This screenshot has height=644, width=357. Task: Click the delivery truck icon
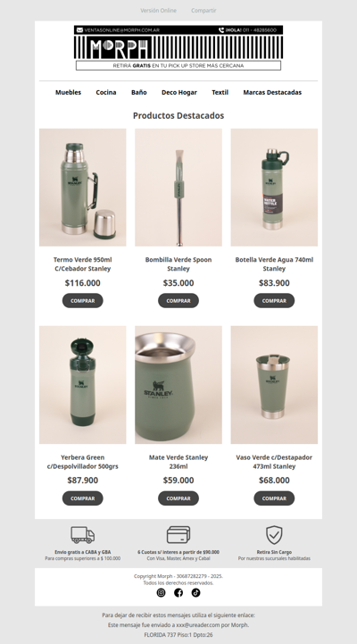click(x=83, y=535)
